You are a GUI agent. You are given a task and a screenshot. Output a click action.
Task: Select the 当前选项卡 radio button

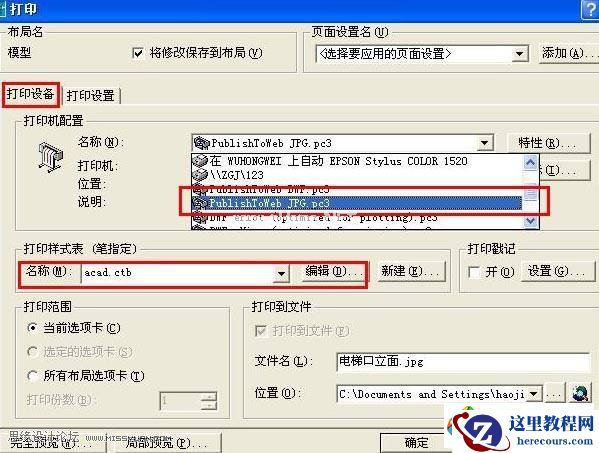coord(33,328)
